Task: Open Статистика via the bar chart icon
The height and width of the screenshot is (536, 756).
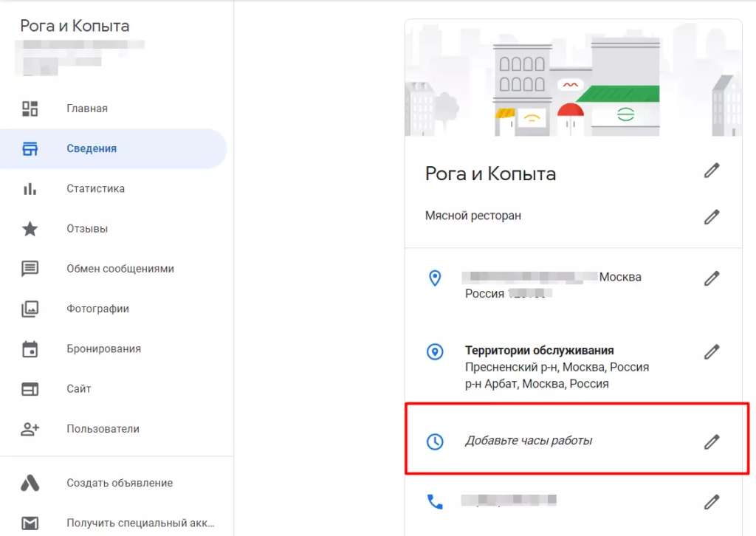Action: tap(30, 188)
